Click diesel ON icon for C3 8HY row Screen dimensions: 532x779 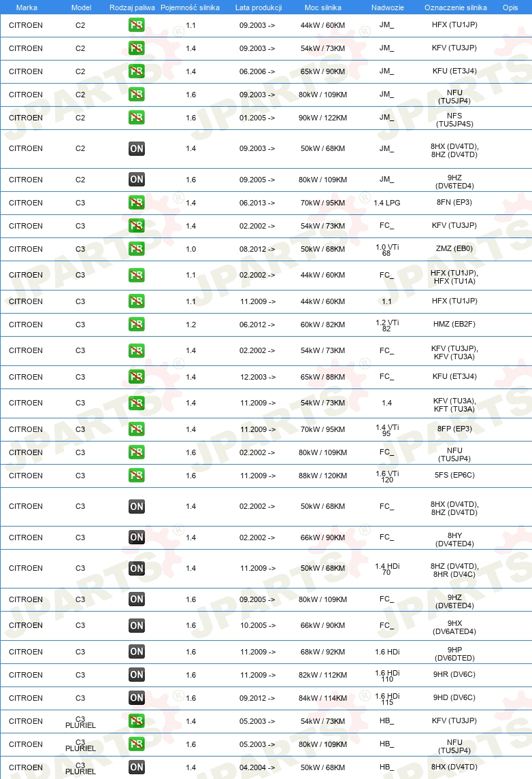[x=136, y=537]
